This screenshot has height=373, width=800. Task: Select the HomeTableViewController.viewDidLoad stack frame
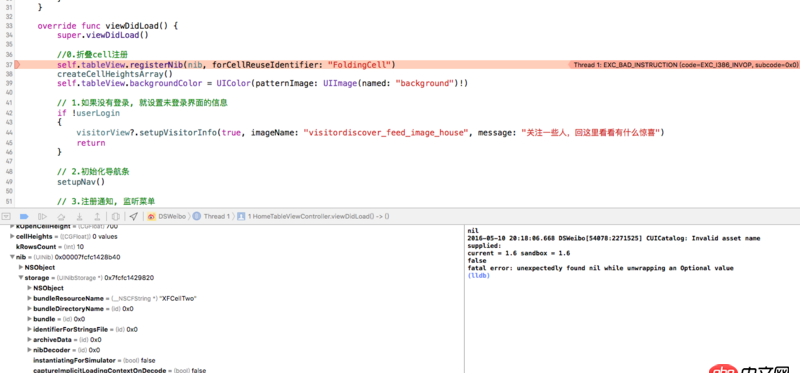tap(314, 216)
